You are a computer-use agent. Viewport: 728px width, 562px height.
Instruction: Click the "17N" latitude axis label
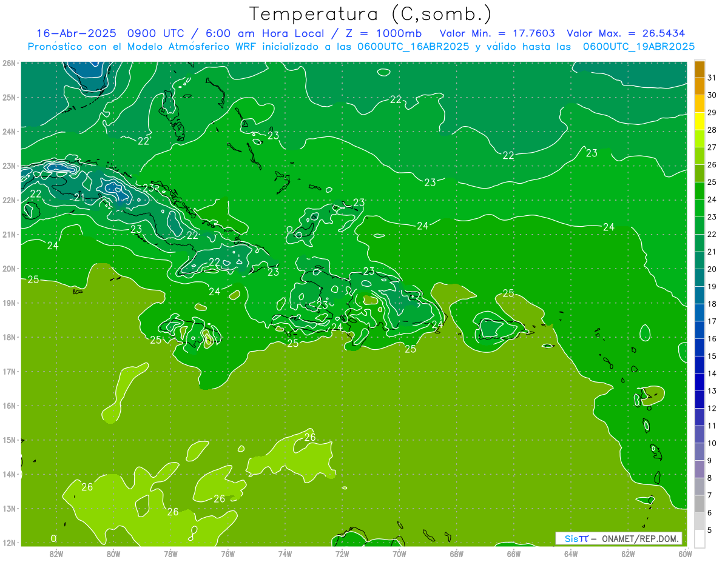pyautogui.click(x=9, y=372)
